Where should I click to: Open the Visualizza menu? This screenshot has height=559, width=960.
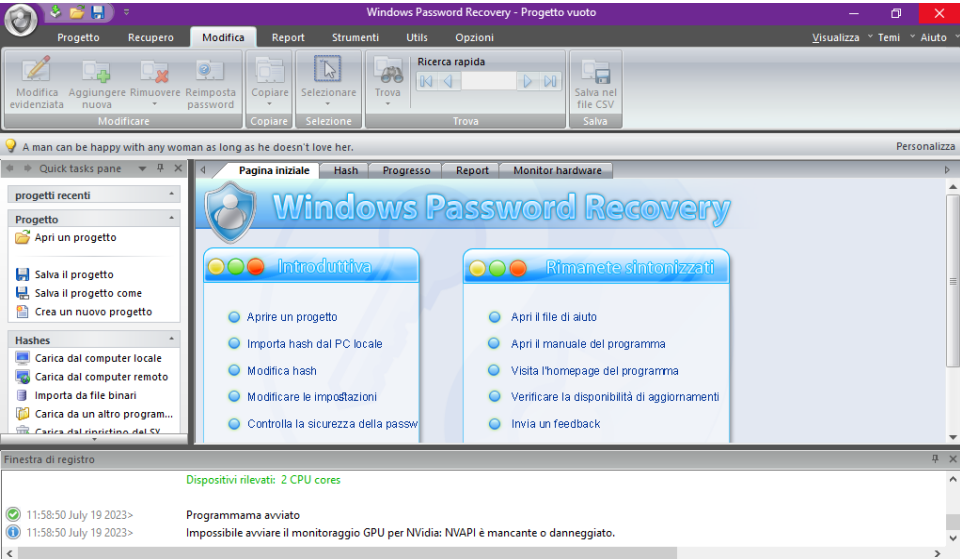tap(835, 37)
